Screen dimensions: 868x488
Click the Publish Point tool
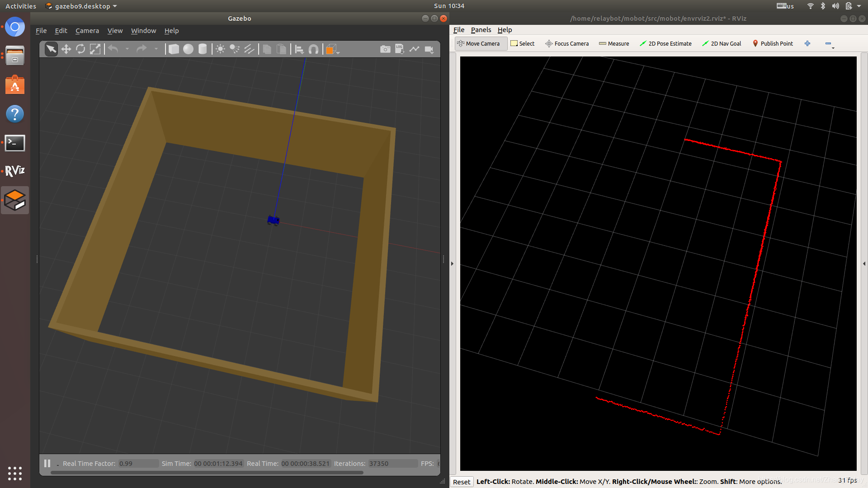point(772,43)
